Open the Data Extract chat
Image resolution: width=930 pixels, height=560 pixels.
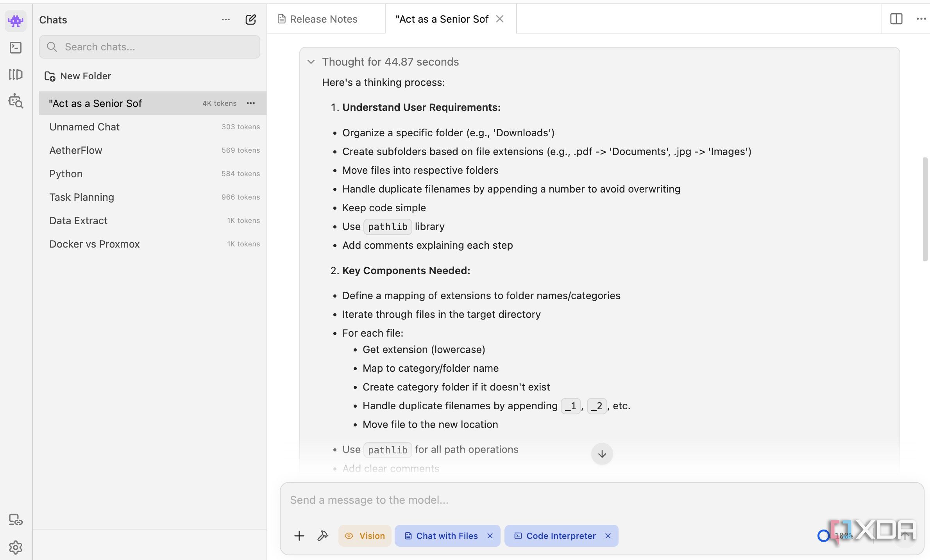click(153, 221)
